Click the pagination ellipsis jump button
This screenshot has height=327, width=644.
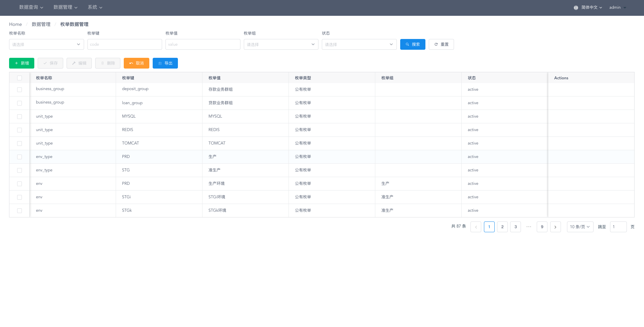(529, 227)
